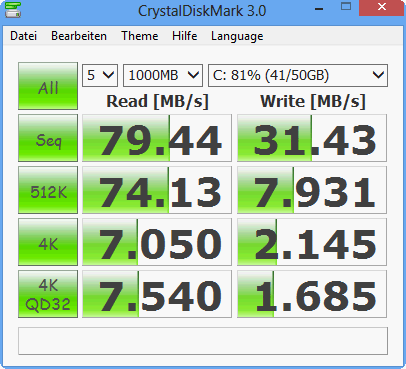Minimize the CrystalDiskMark window

(x=319, y=9)
